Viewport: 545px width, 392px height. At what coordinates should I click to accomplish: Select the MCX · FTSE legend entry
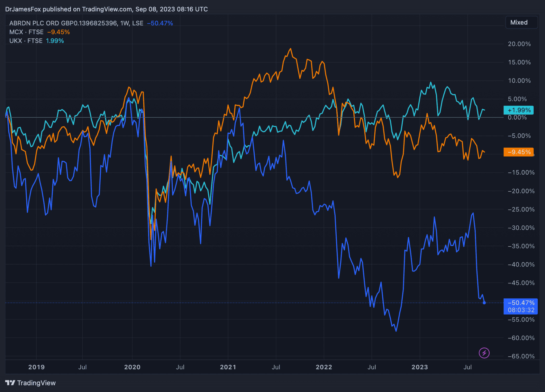(26, 32)
